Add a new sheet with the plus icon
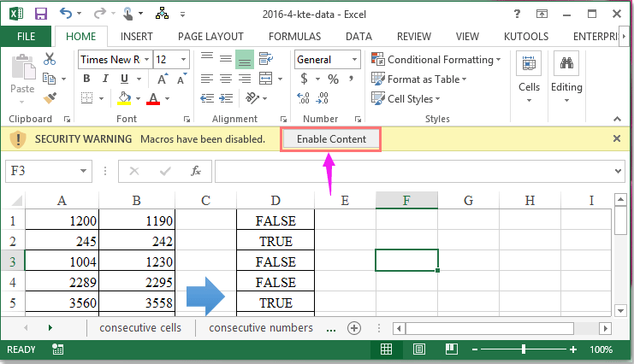Image resolution: width=634 pixels, height=364 pixels. pyautogui.click(x=353, y=327)
